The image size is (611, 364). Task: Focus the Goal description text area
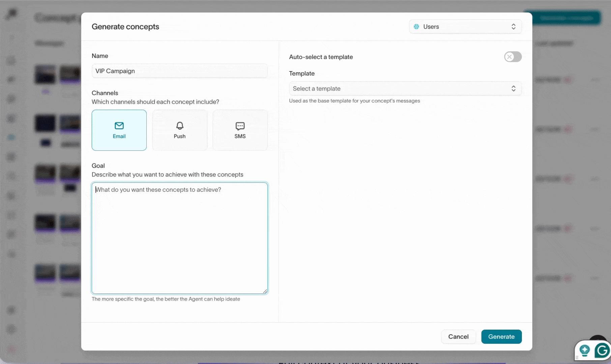[x=179, y=238]
